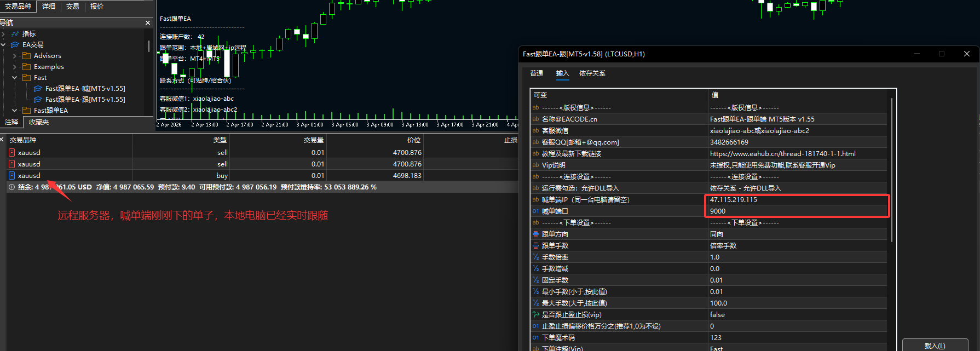Click the 载入(L) button

click(935, 346)
